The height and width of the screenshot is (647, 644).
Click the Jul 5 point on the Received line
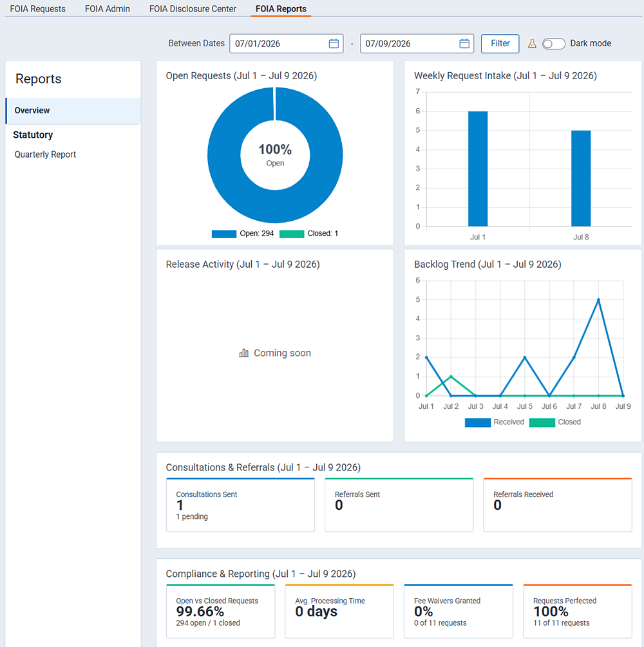click(x=525, y=357)
